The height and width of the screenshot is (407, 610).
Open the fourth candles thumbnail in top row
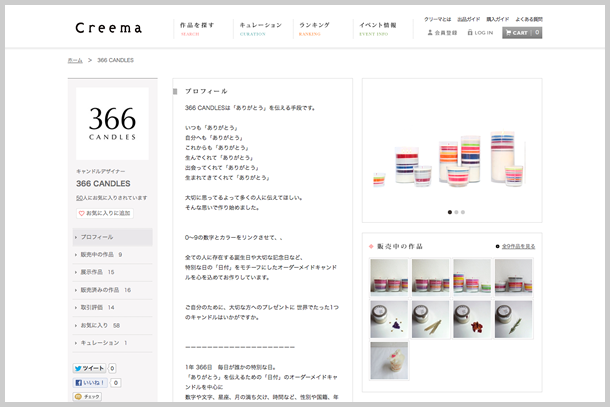(514, 277)
